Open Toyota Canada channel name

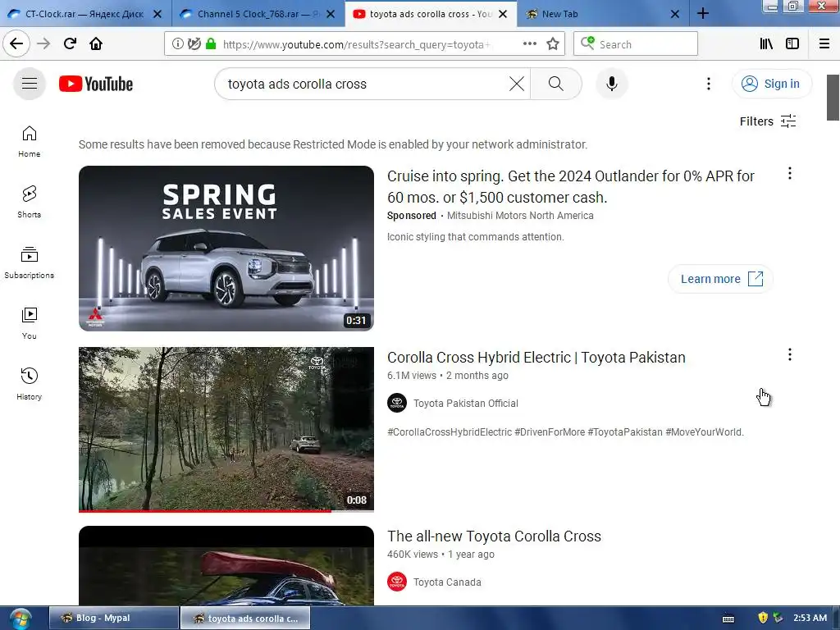coord(447,582)
